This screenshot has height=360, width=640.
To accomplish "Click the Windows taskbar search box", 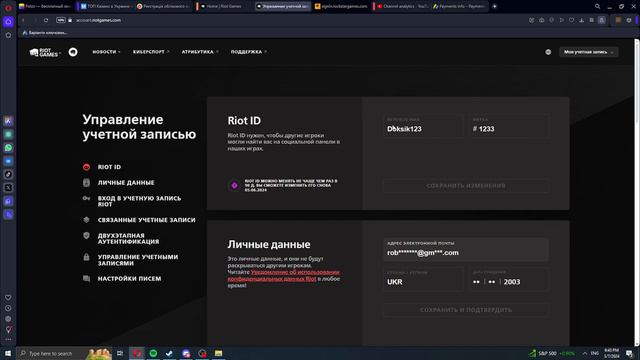I will tap(64, 353).
